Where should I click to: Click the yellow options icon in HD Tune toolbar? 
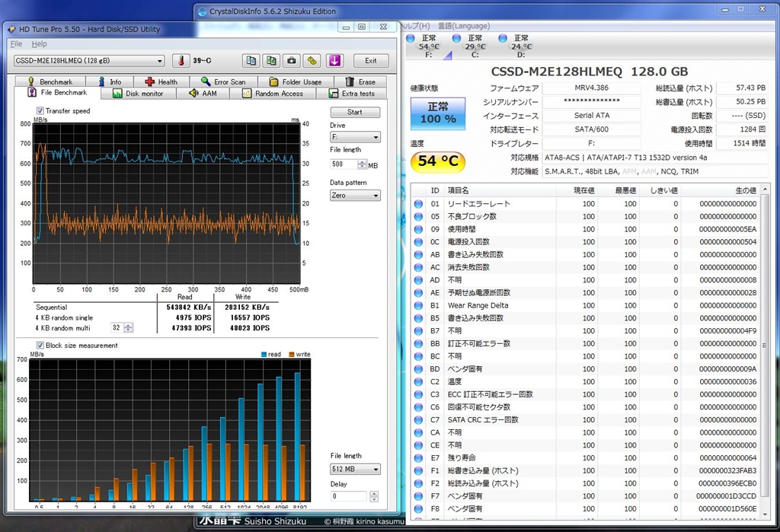[312, 61]
